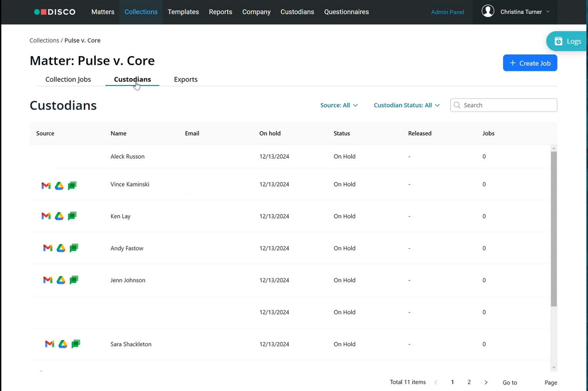Click the DISCO logo

pos(55,12)
